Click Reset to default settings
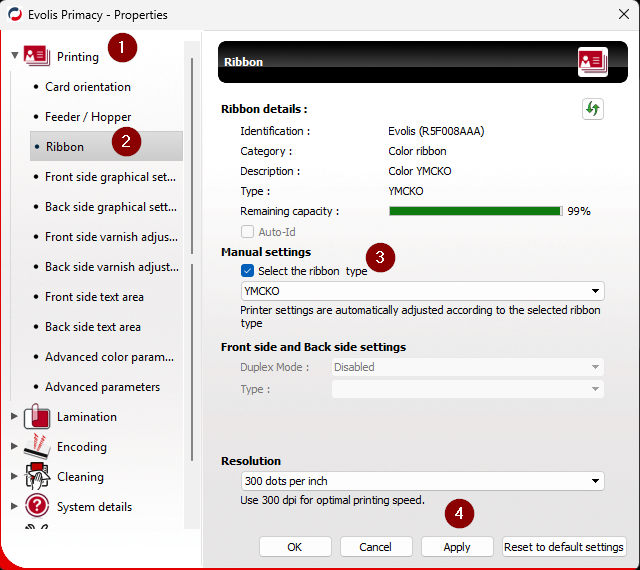This screenshot has width=640, height=570. click(564, 547)
